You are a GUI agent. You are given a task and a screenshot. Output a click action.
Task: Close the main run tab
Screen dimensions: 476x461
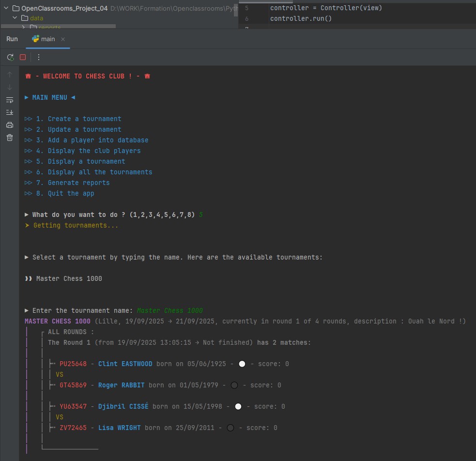tap(63, 39)
